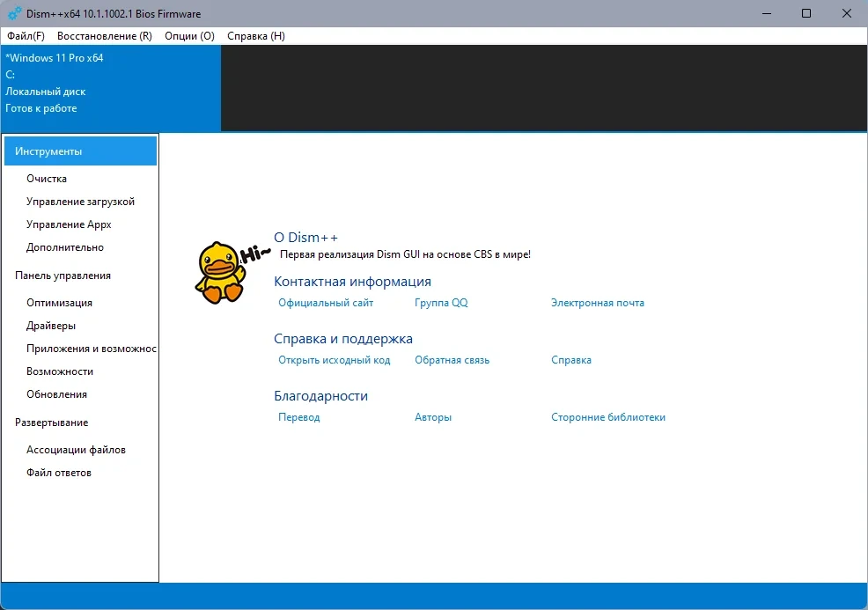The height and width of the screenshot is (610, 868).
Task: Open Ассоциации файлов in sidebar
Action: [x=76, y=450]
